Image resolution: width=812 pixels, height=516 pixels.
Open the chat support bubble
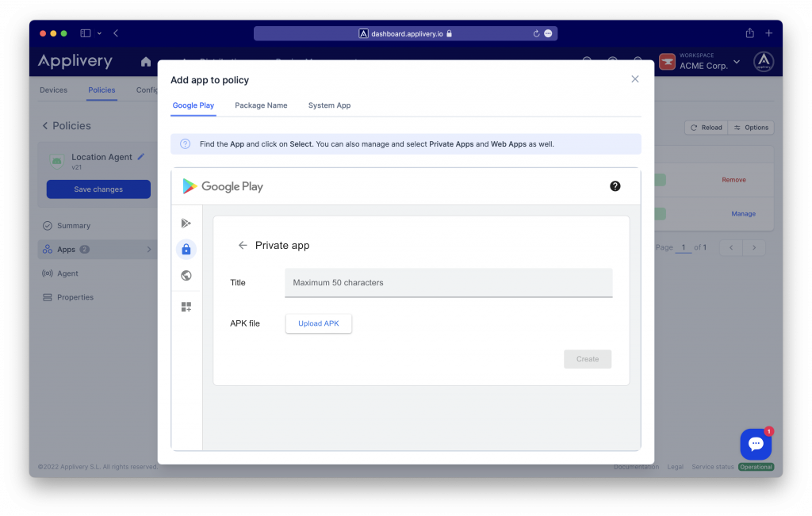tap(756, 444)
